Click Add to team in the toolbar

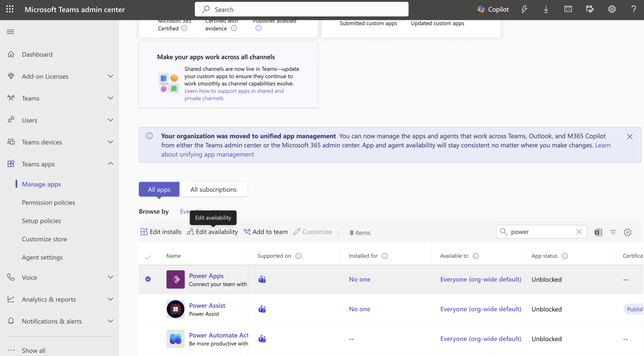click(266, 232)
